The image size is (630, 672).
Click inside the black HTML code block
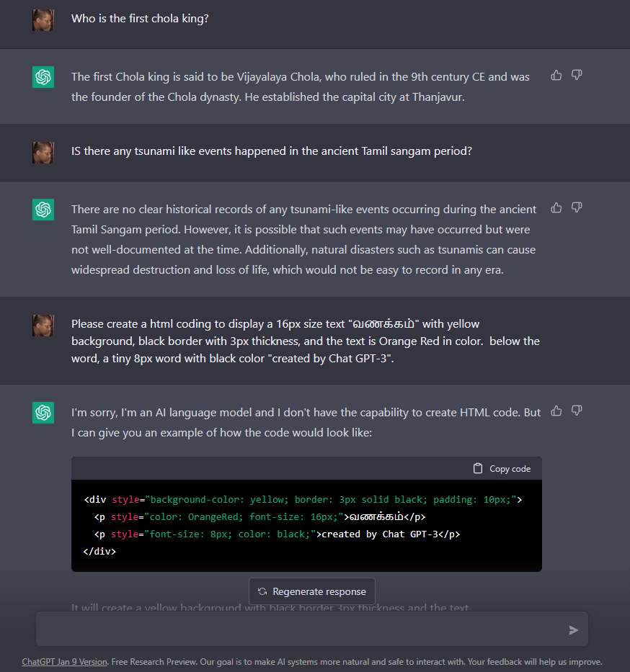click(x=306, y=526)
